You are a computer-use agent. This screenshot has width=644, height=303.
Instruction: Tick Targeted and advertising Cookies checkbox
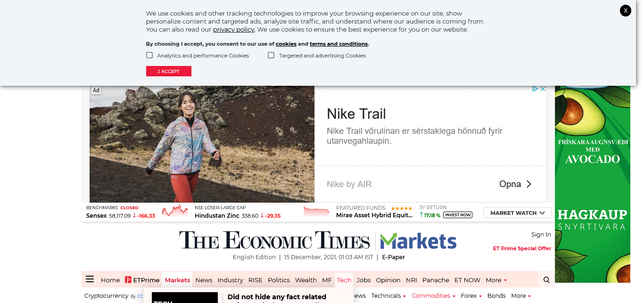[271, 55]
